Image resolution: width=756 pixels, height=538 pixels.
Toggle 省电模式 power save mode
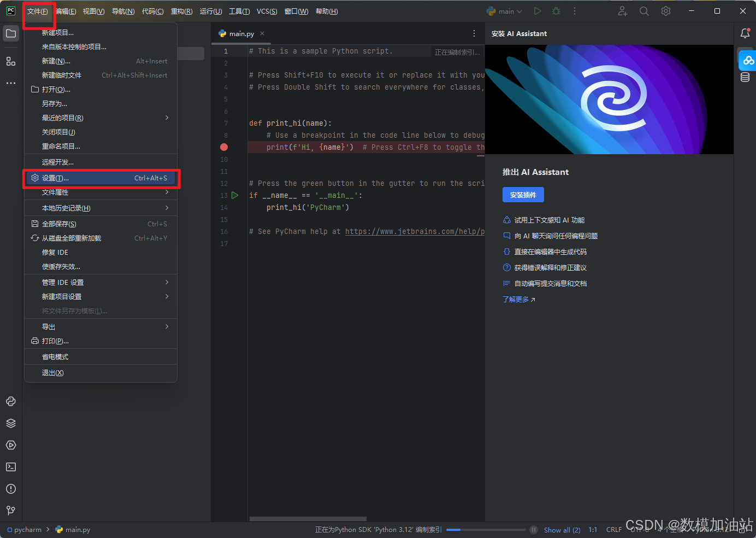pyautogui.click(x=55, y=357)
